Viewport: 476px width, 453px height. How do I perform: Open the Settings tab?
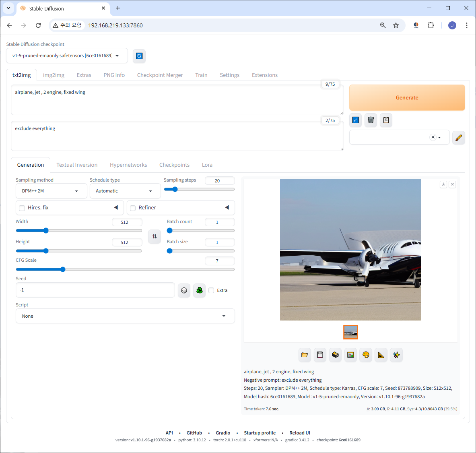(x=229, y=75)
